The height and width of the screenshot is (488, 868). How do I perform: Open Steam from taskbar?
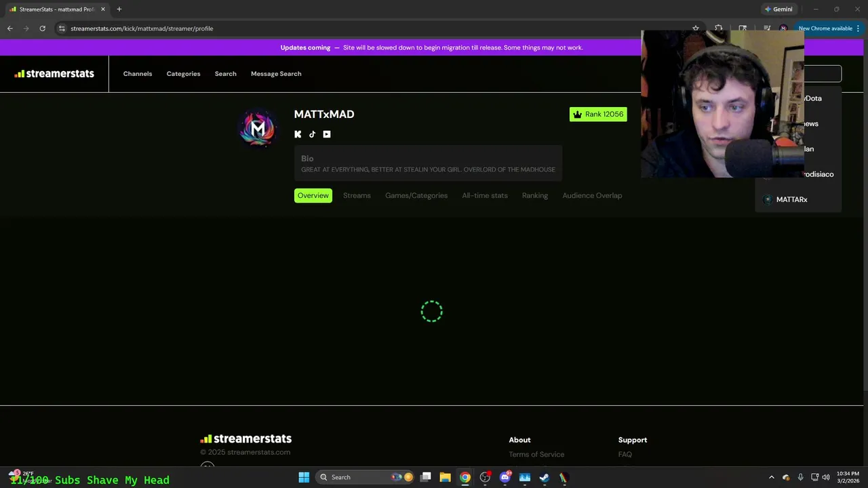click(x=544, y=477)
